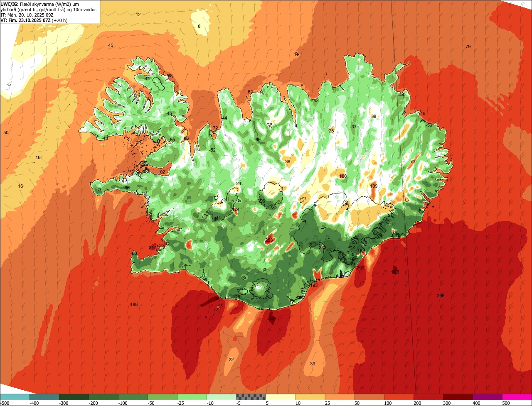532x406 pixels.
Task: Click the map value 305
Action: (395, 272)
